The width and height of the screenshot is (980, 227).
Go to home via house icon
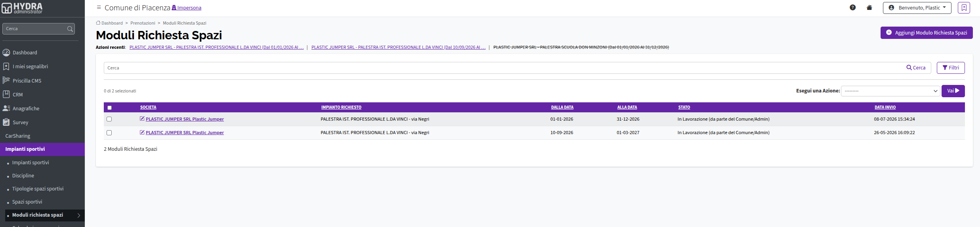pos(869,8)
